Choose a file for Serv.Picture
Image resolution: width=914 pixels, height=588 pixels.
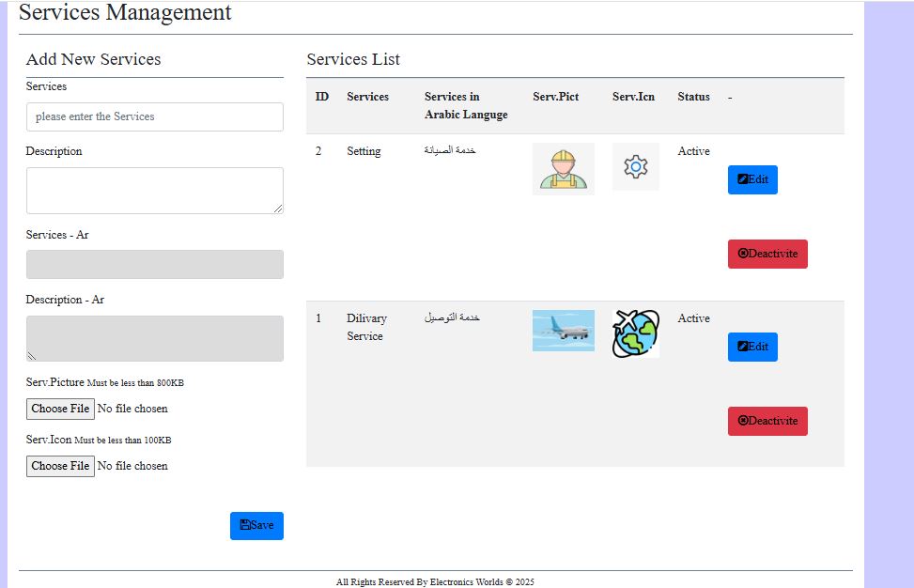[x=60, y=410]
